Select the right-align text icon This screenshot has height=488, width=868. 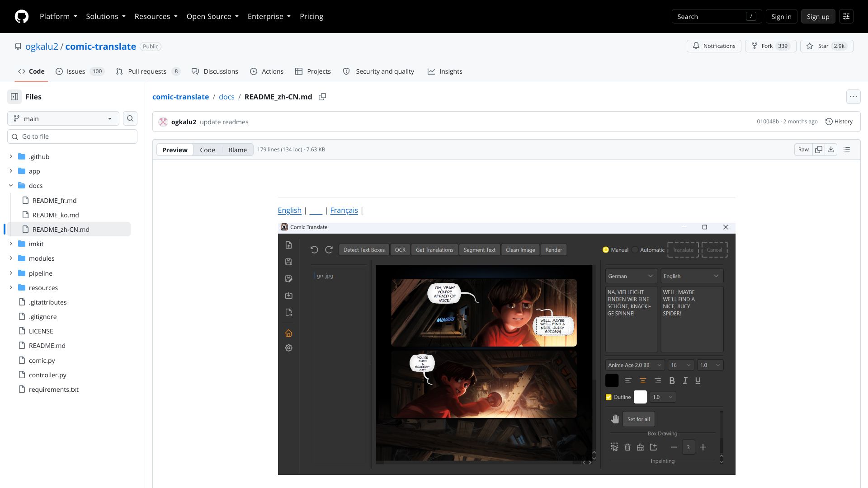[x=658, y=381]
